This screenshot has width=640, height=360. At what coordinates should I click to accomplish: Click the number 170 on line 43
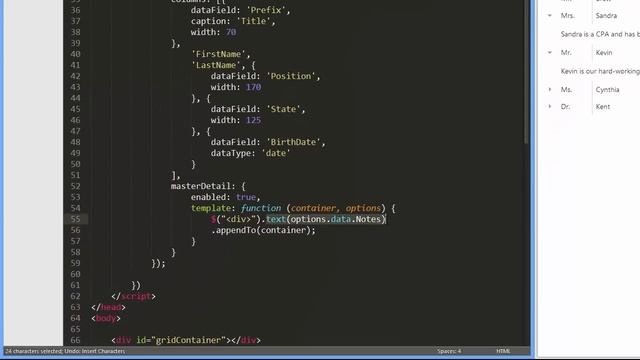pos(253,87)
